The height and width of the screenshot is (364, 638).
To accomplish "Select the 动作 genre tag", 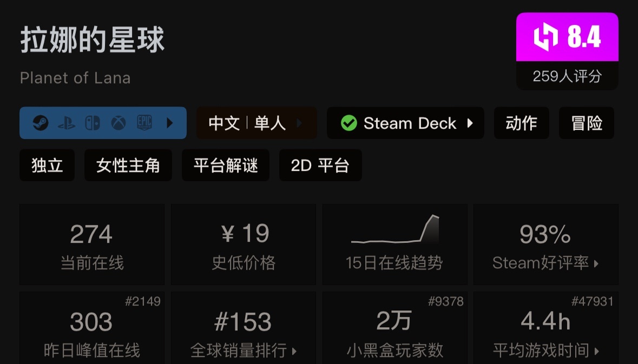I will [522, 123].
